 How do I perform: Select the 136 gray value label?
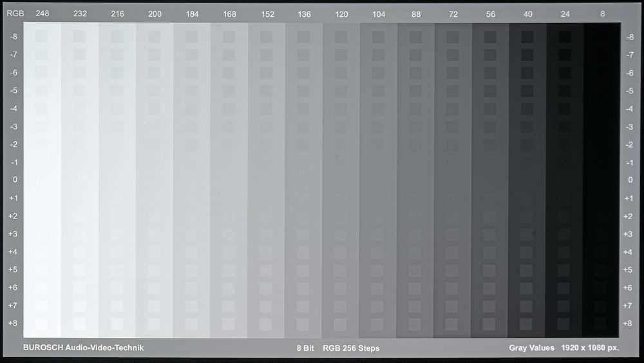(x=304, y=14)
